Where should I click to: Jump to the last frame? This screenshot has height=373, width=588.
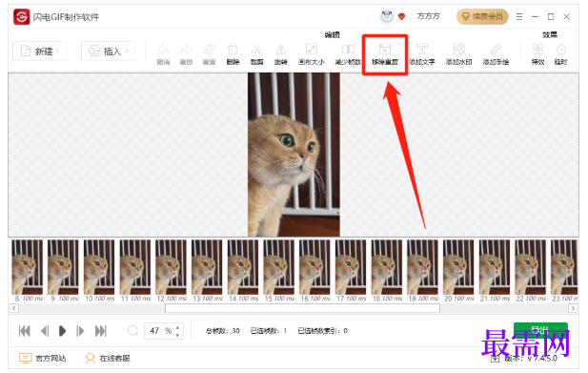(x=100, y=331)
